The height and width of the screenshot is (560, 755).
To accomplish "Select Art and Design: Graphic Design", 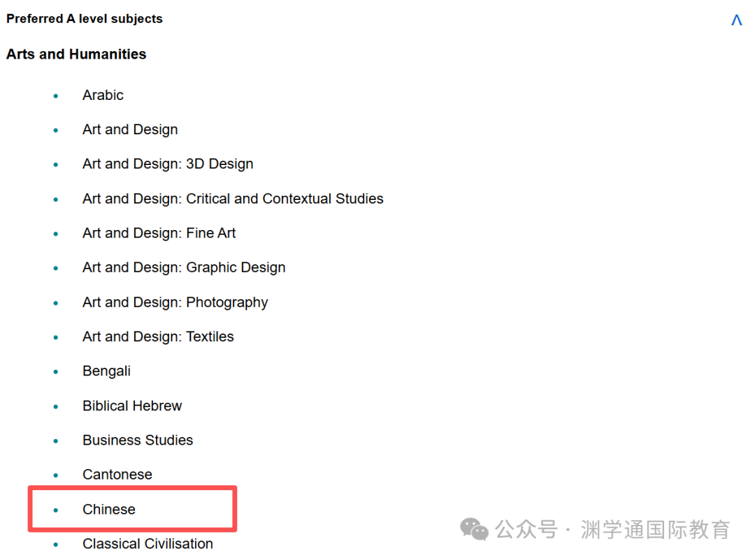I will (184, 267).
